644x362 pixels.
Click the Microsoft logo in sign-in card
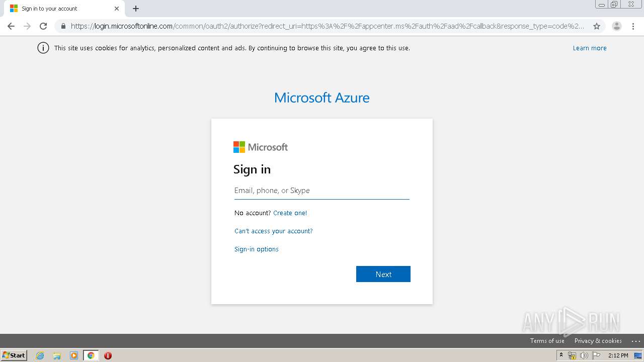click(x=261, y=147)
